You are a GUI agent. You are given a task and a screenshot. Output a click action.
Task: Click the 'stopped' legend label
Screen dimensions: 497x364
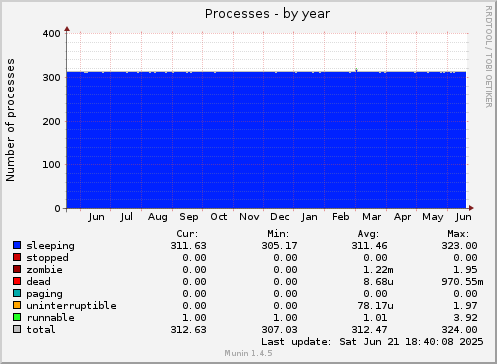(47, 258)
